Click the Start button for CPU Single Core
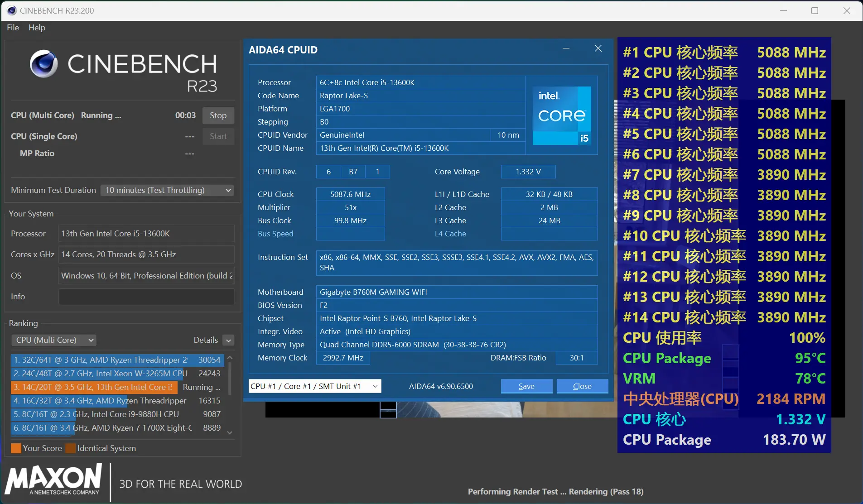Viewport: 863px width, 504px height. (218, 136)
